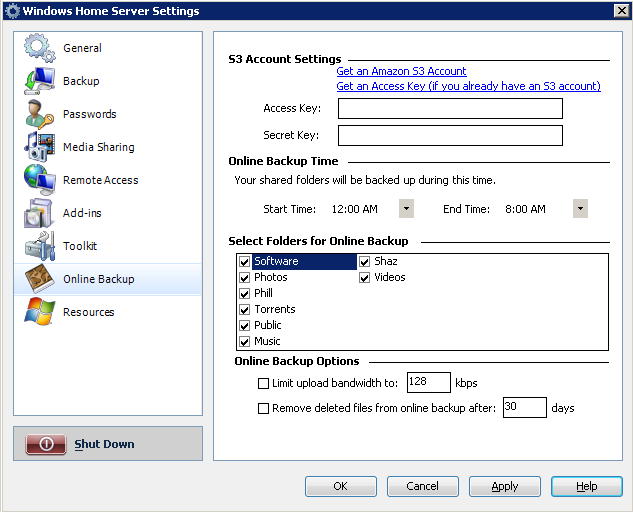Click the Remote Access globe icon
This screenshot has height=512, width=633.
coord(39,180)
